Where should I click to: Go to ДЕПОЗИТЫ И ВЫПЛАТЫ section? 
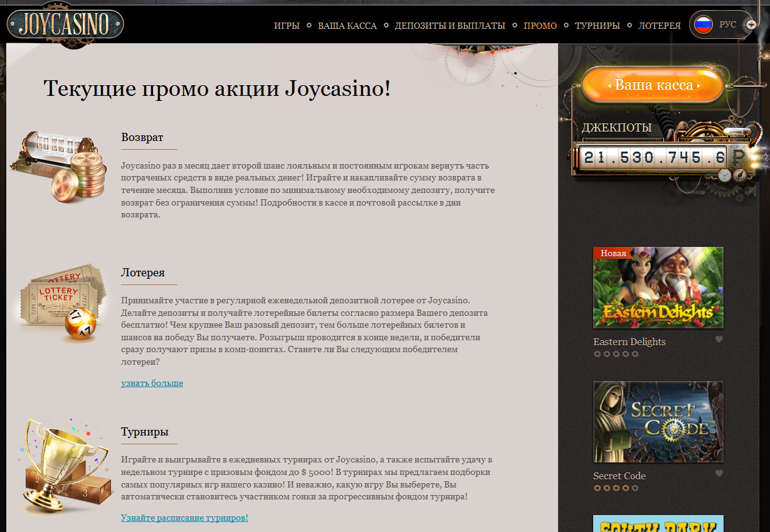click(450, 26)
